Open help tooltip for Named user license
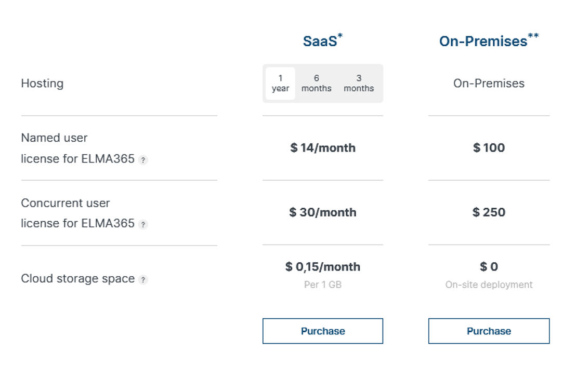The image size is (576, 392). click(143, 160)
